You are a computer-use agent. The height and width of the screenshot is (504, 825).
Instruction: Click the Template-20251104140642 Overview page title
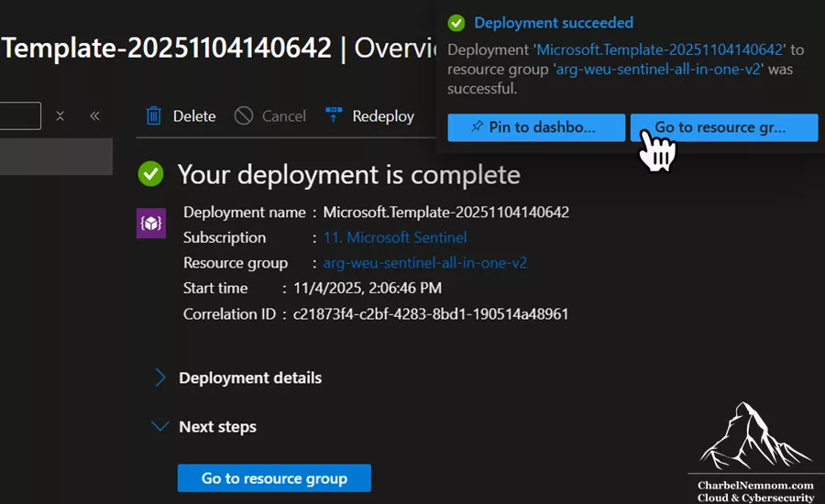pyautogui.click(x=218, y=48)
